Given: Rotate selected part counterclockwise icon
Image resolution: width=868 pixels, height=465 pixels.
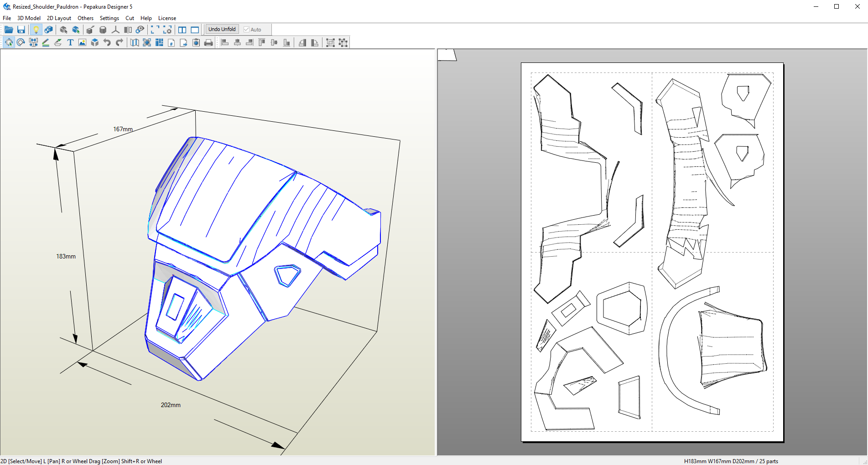Looking at the screenshot, I should (x=302, y=42).
